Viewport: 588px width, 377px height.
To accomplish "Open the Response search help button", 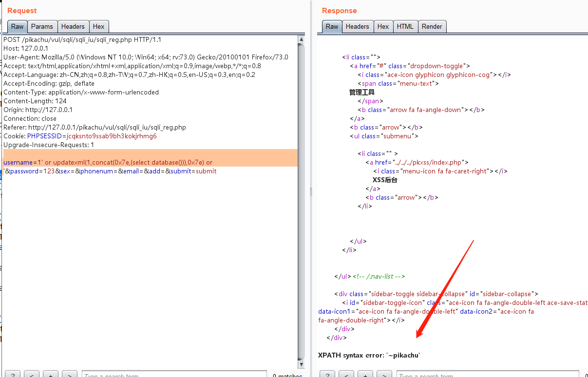I will [x=327, y=375].
